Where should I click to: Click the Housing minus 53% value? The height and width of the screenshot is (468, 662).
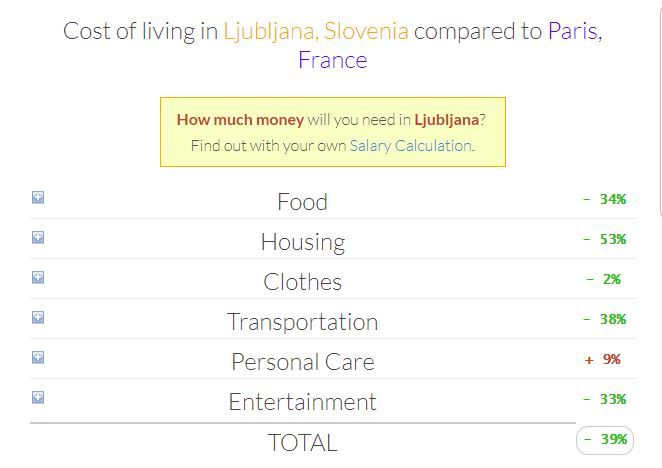point(605,239)
